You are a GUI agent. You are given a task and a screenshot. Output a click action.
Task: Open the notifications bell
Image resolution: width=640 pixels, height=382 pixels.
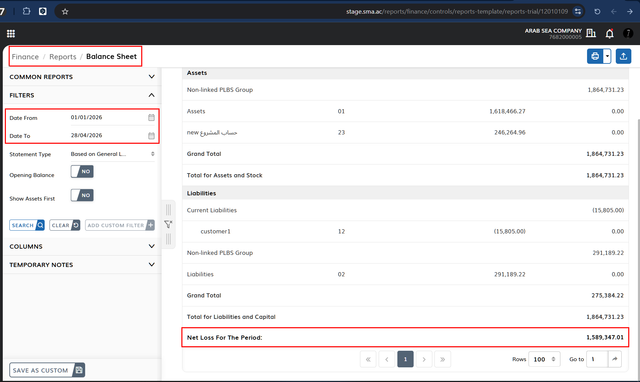pos(609,33)
